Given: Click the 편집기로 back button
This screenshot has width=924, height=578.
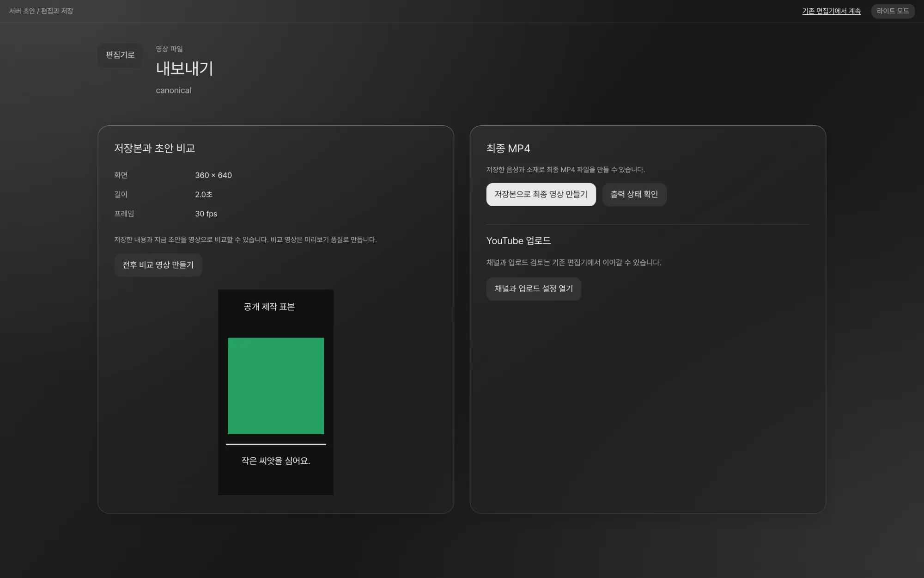Looking at the screenshot, I should [x=120, y=55].
